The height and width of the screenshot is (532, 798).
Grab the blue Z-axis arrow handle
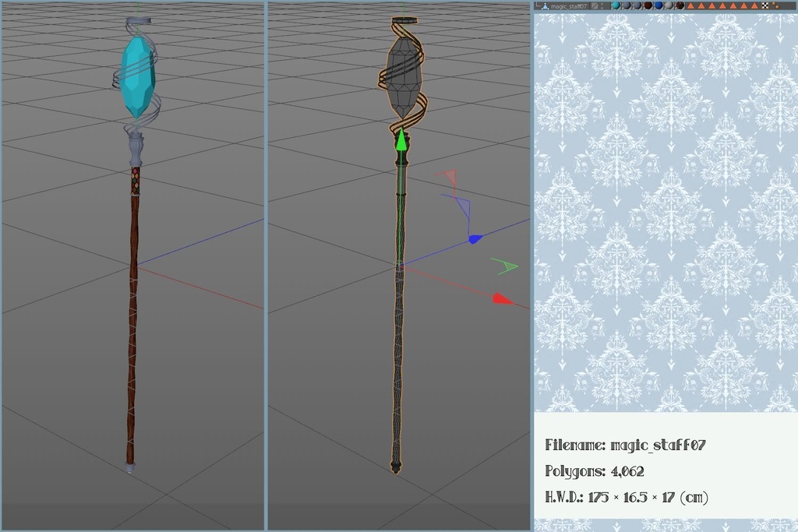pos(475,239)
